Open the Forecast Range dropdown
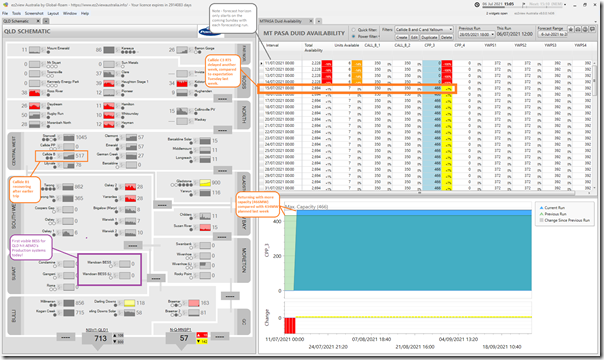The image size is (604, 360). 552,34
